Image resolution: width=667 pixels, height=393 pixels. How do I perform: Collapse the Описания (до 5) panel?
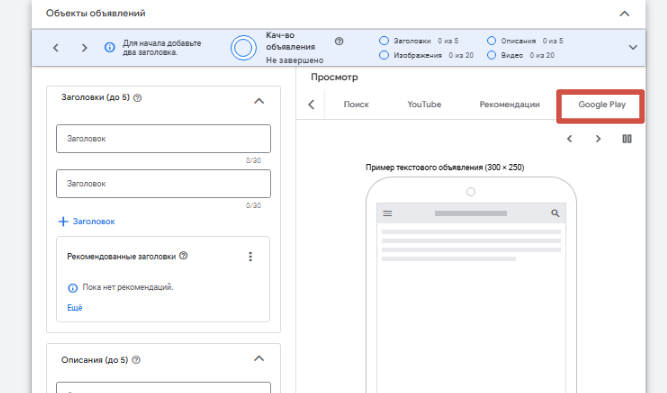coord(259,359)
